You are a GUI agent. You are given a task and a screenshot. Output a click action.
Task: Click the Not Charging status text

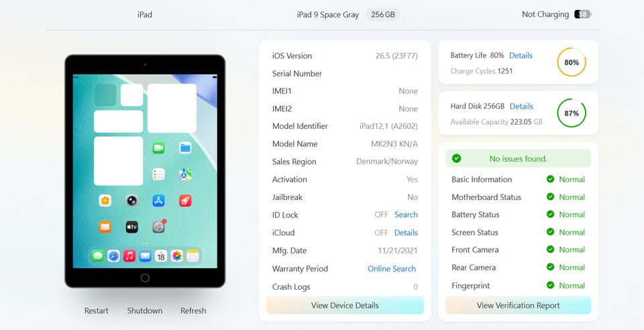pyautogui.click(x=545, y=14)
